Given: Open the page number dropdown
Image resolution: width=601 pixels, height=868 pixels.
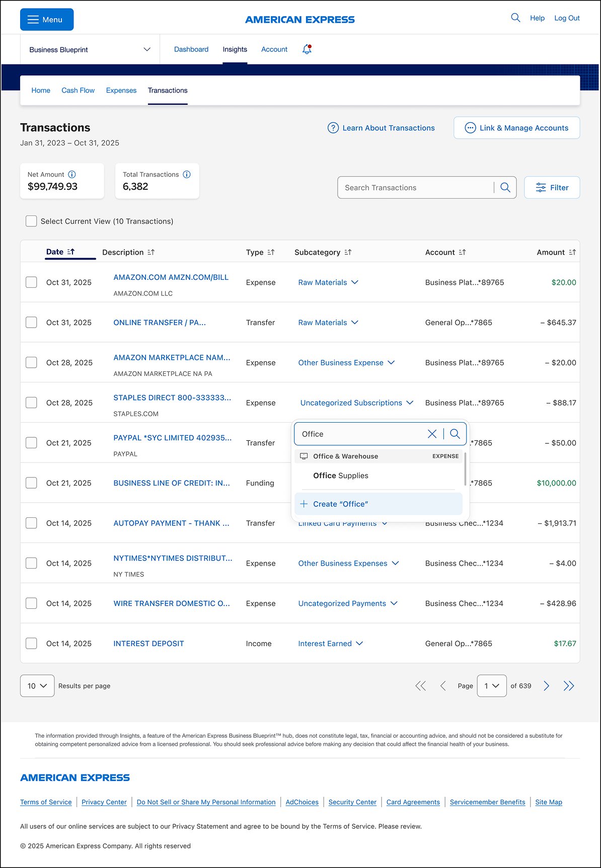Looking at the screenshot, I should (x=492, y=686).
